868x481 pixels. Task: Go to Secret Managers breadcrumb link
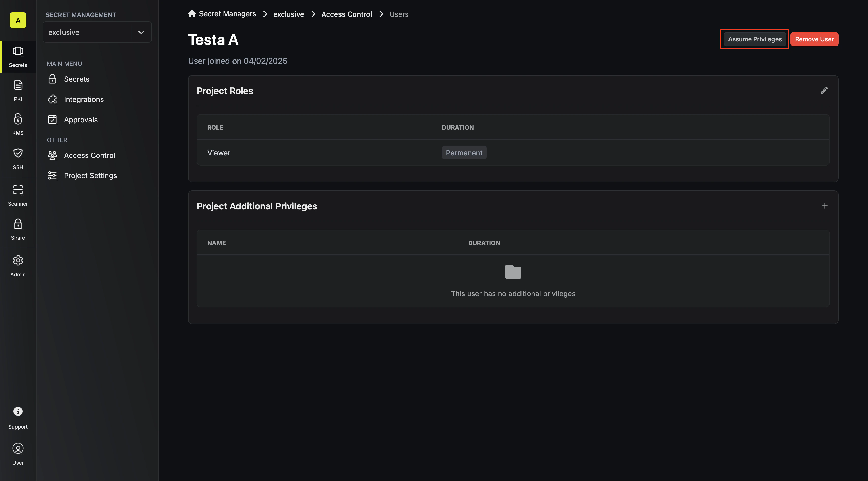[227, 14]
